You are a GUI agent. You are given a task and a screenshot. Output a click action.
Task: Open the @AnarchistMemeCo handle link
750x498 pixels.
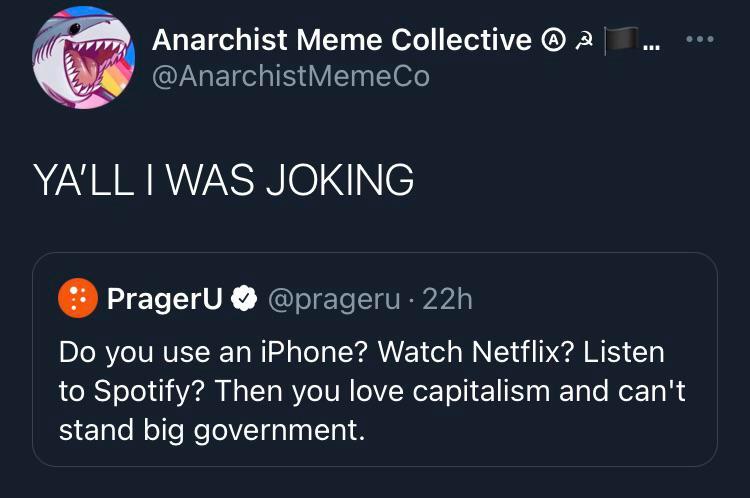[290, 76]
